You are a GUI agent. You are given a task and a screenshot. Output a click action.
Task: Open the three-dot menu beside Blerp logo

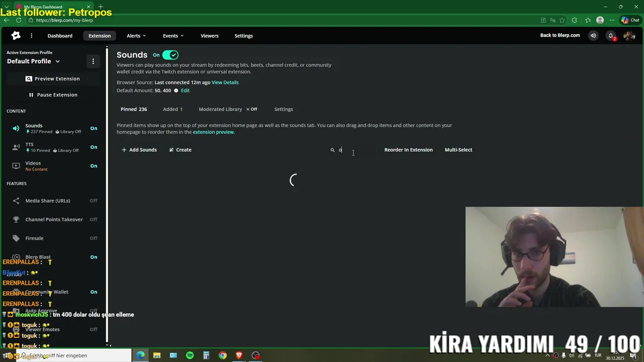(31, 36)
